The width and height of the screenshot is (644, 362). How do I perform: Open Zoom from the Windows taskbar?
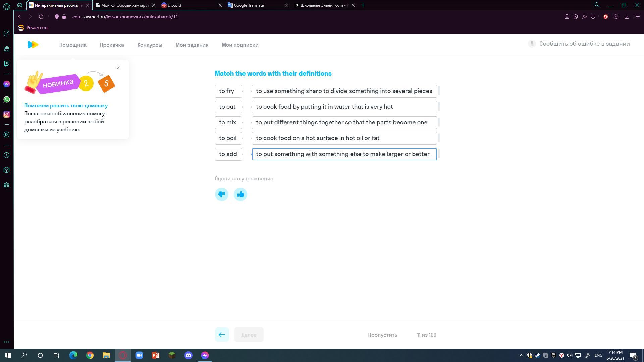pos(139,355)
